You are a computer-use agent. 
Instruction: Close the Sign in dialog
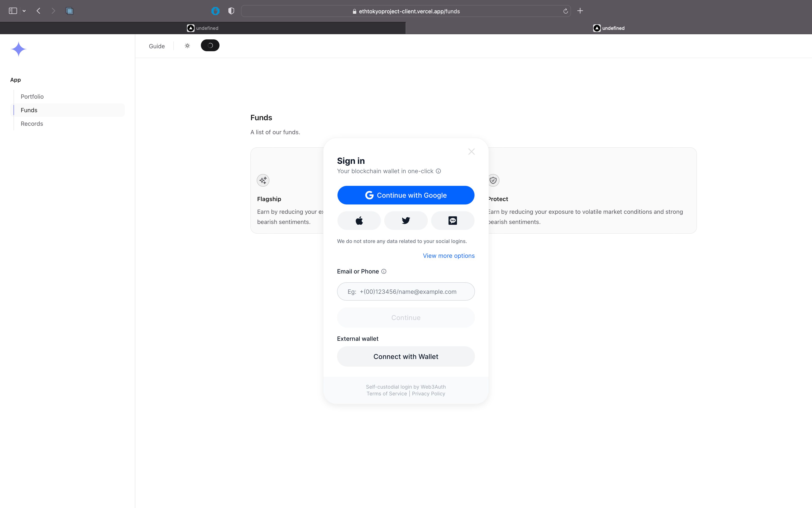[471, 152]
